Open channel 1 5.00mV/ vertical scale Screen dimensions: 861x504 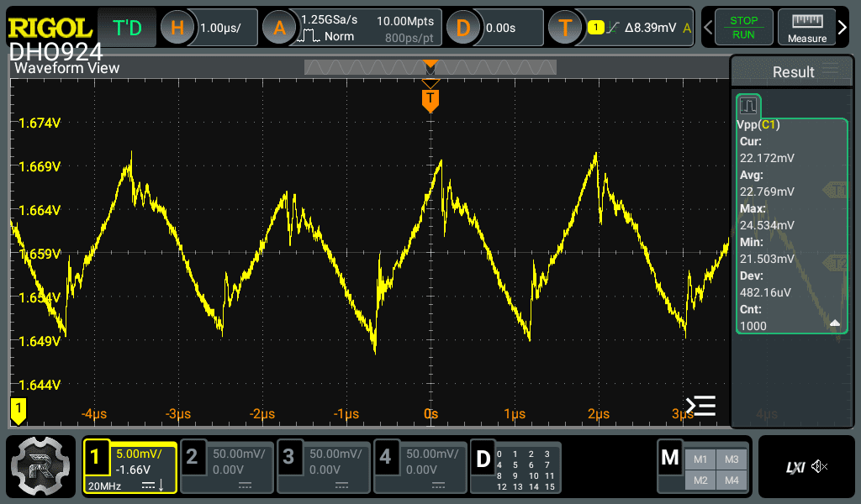(139, 454)
